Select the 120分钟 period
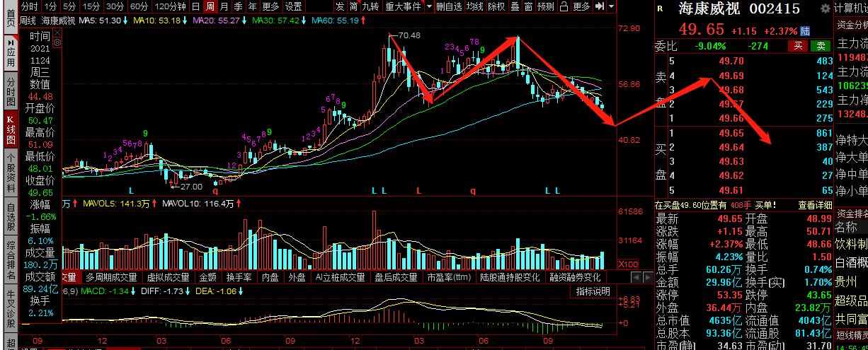This screenshot has height=350, width=868. click(170, 6)
